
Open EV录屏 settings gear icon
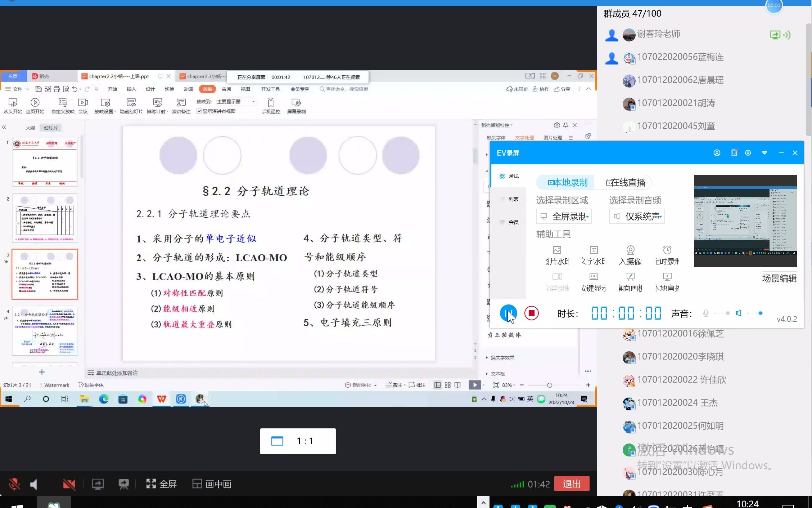pyautogui.click(x=748, y=153)
